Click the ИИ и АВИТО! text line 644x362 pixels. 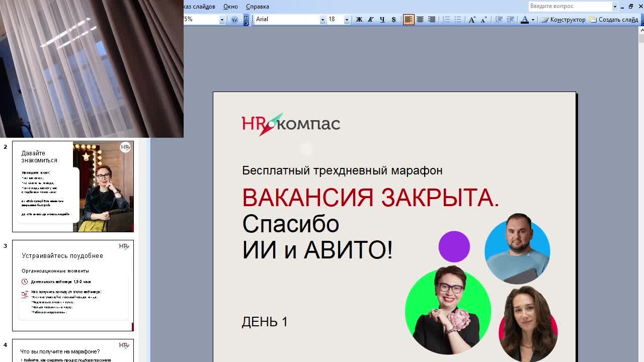317,250
